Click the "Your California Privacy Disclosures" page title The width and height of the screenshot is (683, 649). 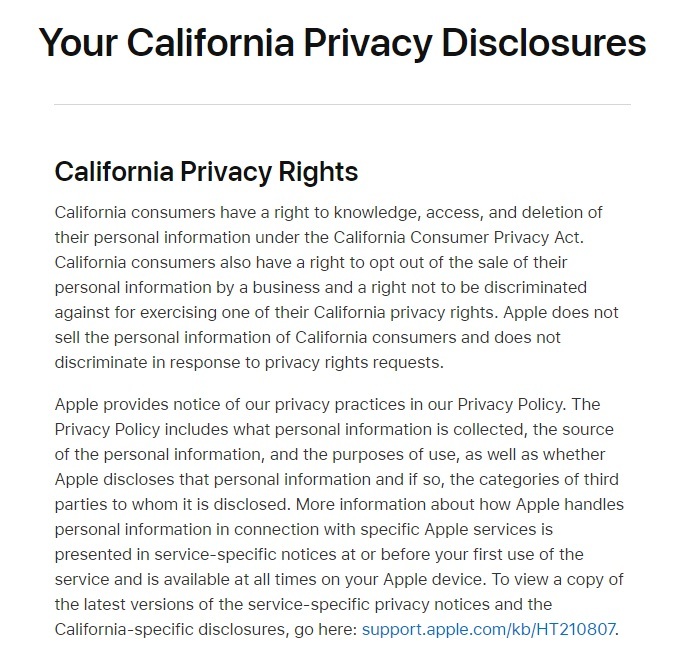point(342,43)
